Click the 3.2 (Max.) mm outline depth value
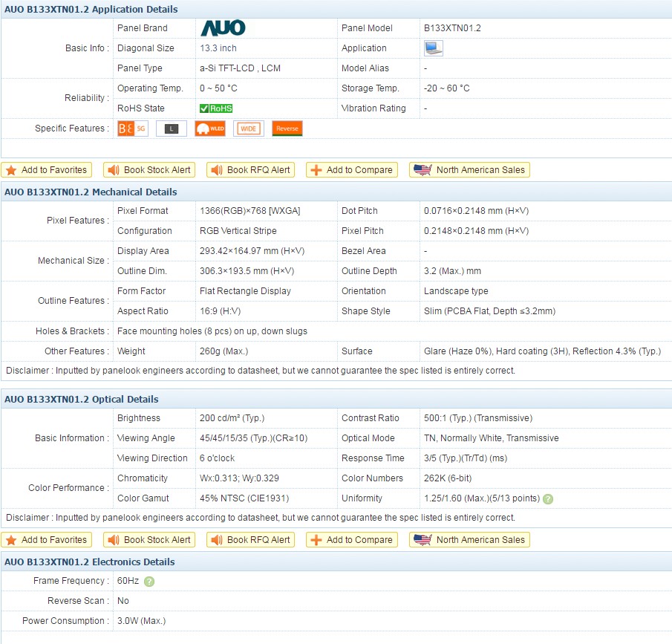This screenshot has width=672, height=644. [452, 271]
